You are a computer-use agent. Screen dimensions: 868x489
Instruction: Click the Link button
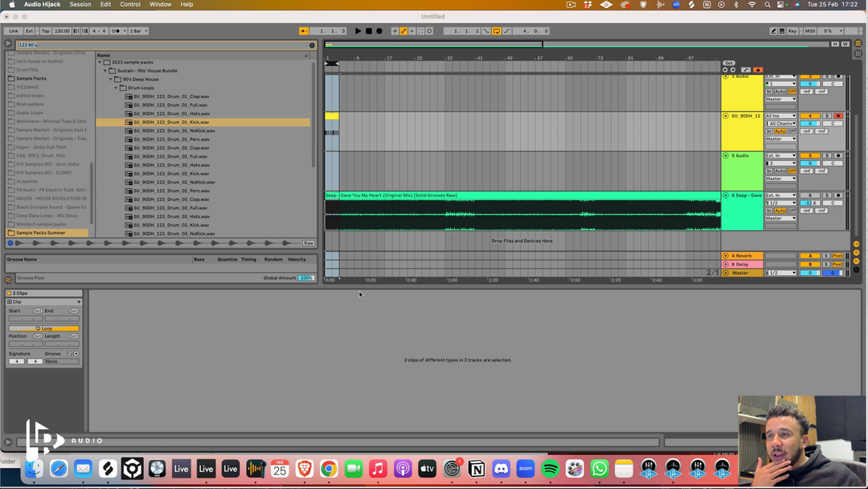14,31
